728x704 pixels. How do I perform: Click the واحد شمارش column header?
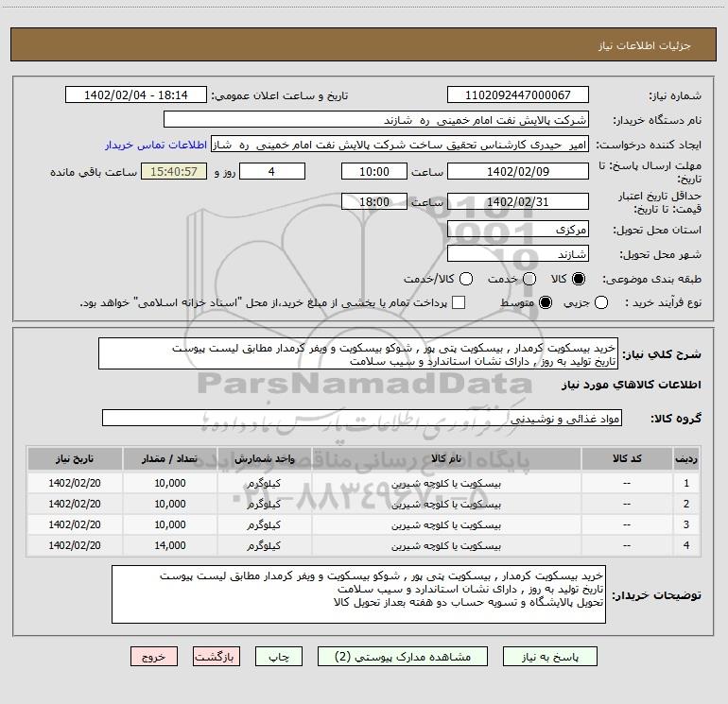[264, 458]
